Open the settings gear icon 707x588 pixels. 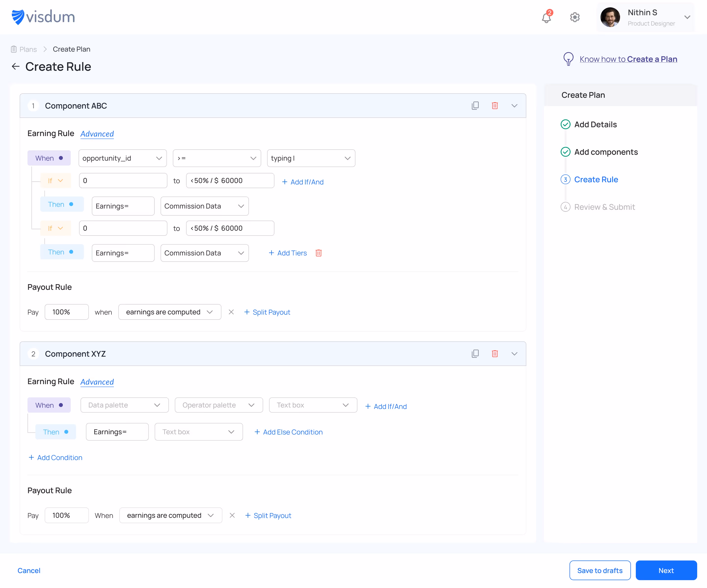(575, 17)
